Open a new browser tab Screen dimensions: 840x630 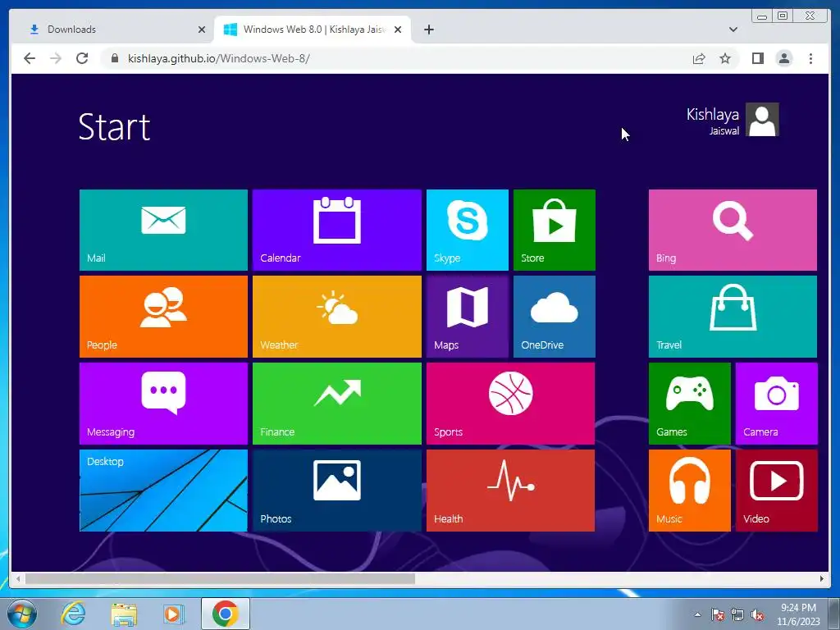[428, 30]
